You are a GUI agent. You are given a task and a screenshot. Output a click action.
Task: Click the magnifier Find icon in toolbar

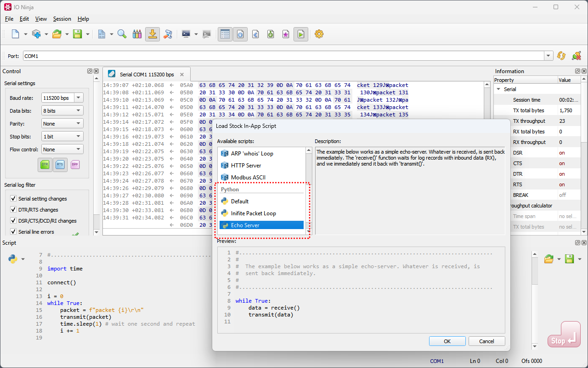click(122, 34)
